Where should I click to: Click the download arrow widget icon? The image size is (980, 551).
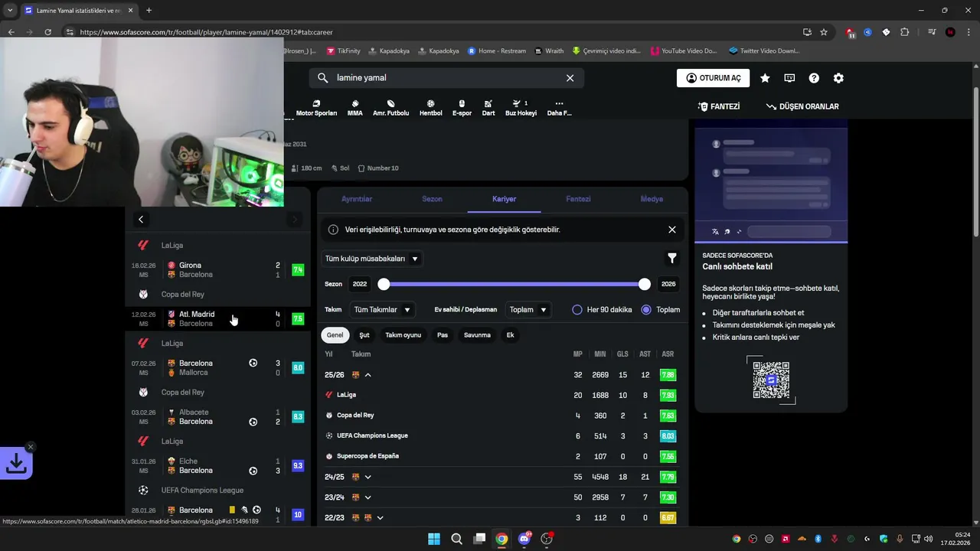pyautogui.click(x=16, y=464)
